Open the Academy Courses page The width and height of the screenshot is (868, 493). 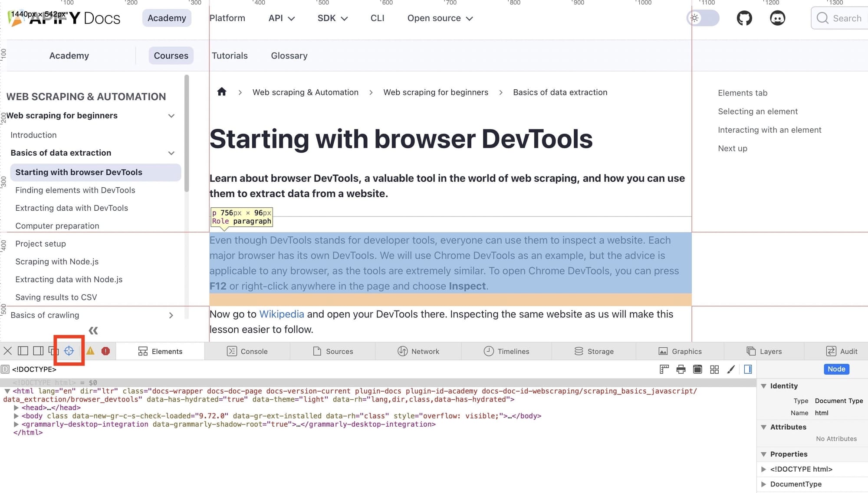pyautogui.click(x=171, y=55)
